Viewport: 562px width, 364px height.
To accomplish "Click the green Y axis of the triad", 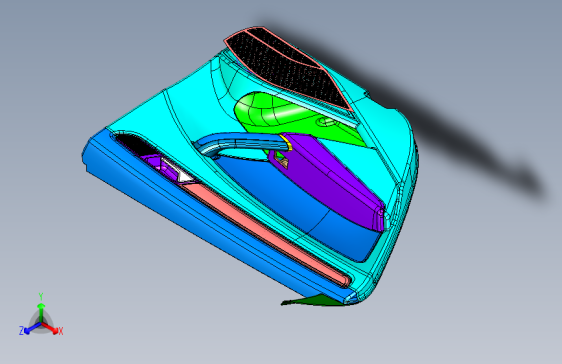I will point(41,311).
